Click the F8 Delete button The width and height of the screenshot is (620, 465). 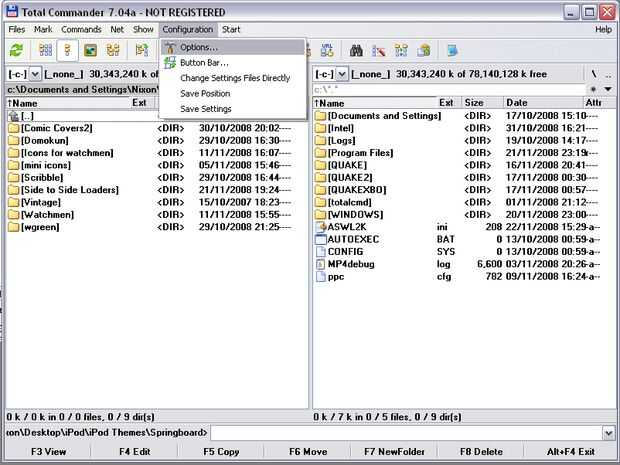click(481, 452)
